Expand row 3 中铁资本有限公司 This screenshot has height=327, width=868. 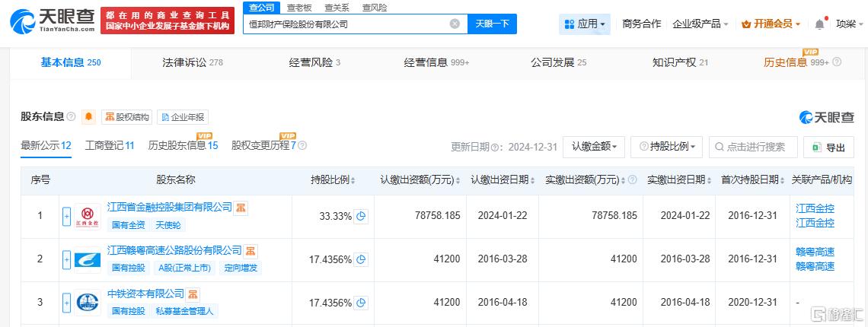[x=66, y=303]
